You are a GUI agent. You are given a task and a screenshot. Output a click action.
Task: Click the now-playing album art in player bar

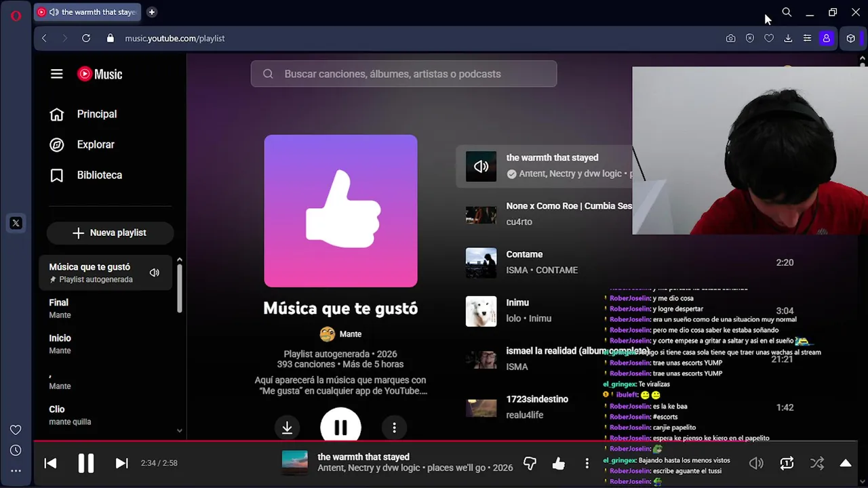tap(294, 463)
